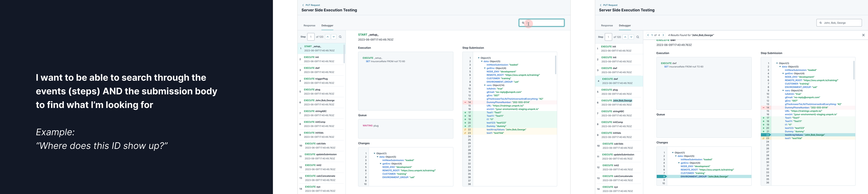The height and width of the screenshot is (194, 868).
Task: Go to previous step with up chevron, left mockup
Action: point(327,37)
